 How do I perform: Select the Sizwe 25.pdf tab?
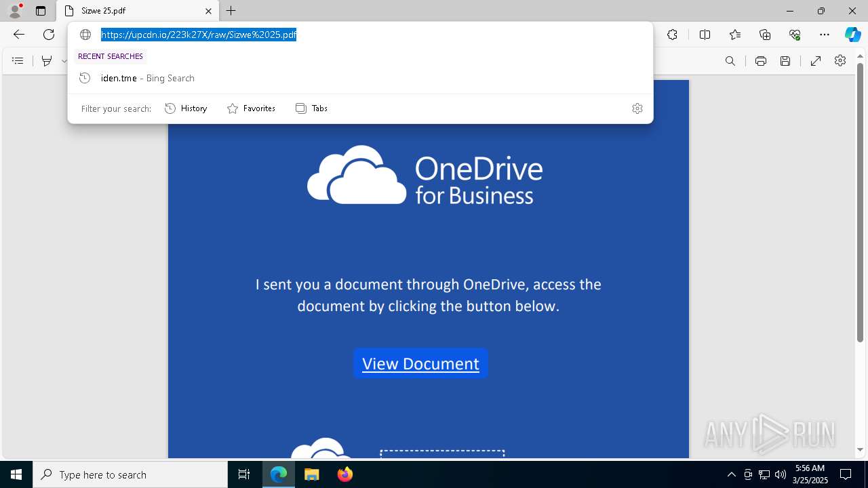138,11
